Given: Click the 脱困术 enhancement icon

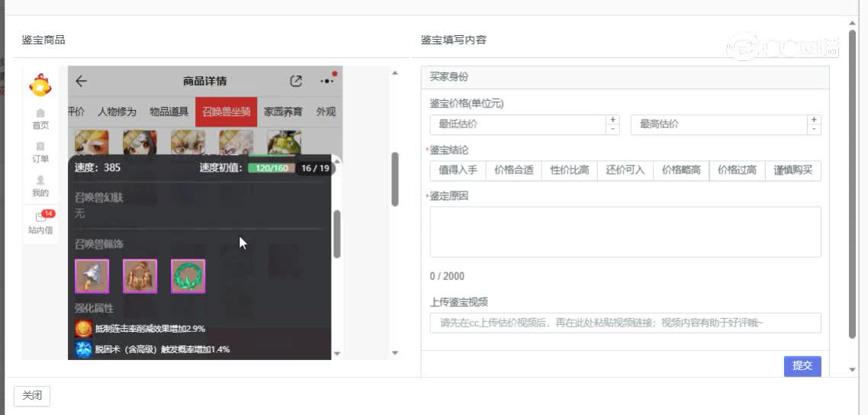Looking at the screenshot, I should (84, 349).
